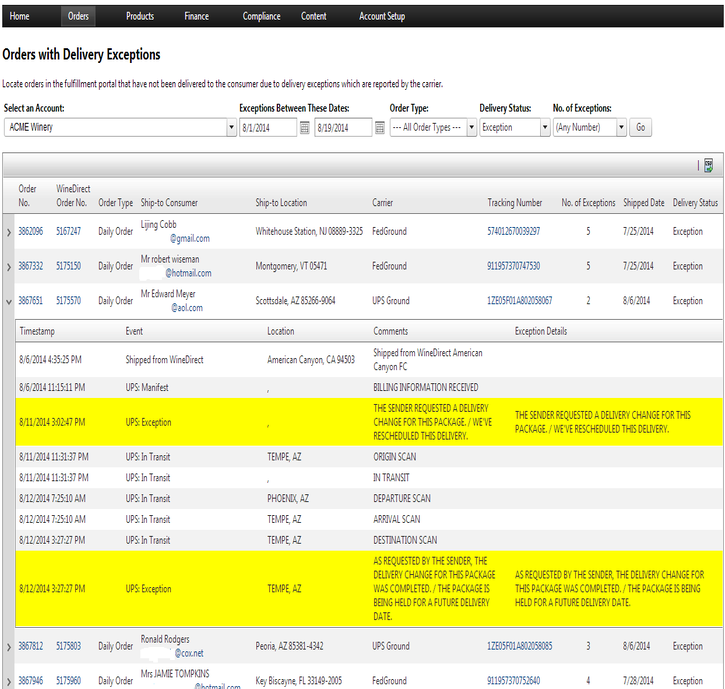Image resolution: width=725 pixels, height=689 pixels.
Task: Expand order 3867332 row details
Action: coord(9,267)
